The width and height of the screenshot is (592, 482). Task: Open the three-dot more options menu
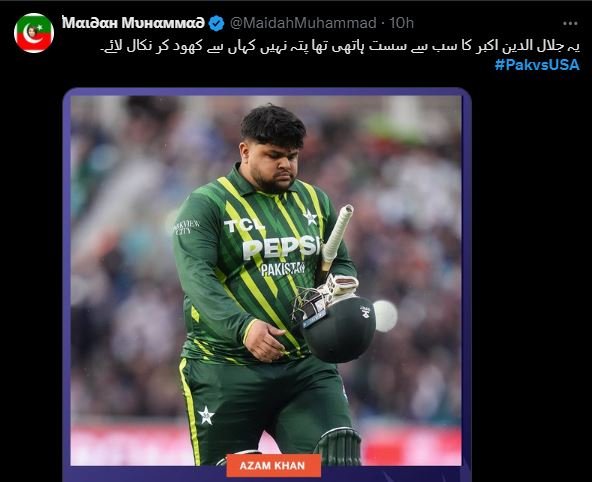(570, 23)
